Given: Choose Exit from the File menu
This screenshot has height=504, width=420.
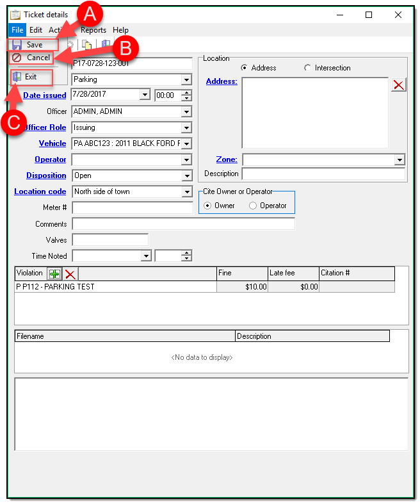Looking at the screenshot, I should (x=31, y=77).
